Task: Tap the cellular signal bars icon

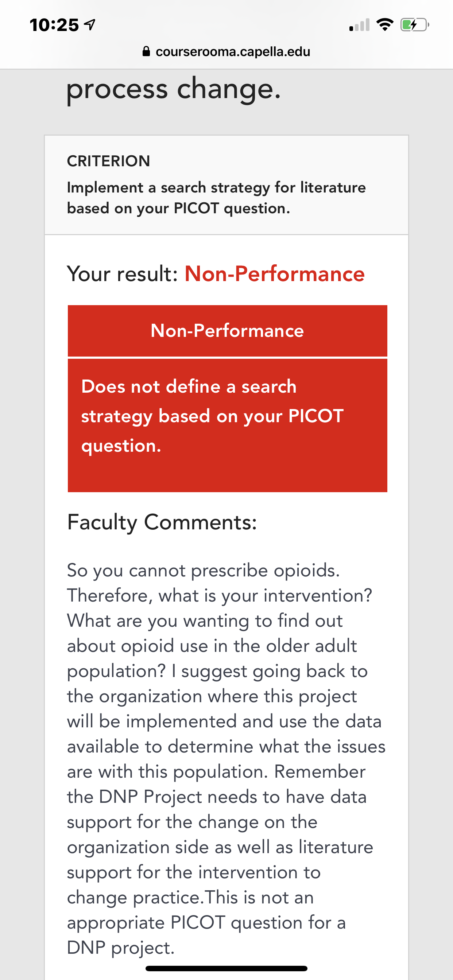Action: click(359, 25)
